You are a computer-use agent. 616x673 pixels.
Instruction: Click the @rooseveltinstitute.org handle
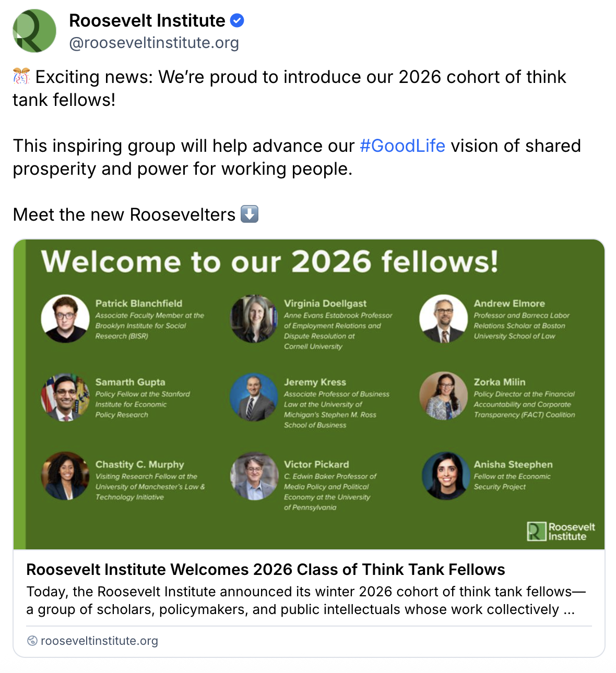tap(152, 43)
